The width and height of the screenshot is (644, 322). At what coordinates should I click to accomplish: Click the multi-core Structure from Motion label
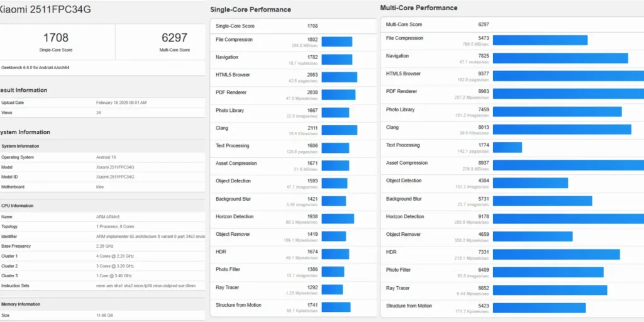point(409,306)
